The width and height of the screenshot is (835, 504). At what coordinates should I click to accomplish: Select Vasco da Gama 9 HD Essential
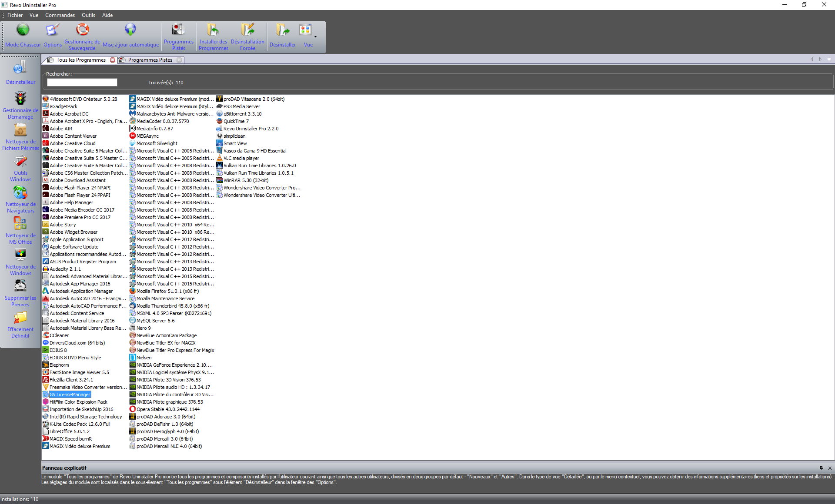(252, 151)
